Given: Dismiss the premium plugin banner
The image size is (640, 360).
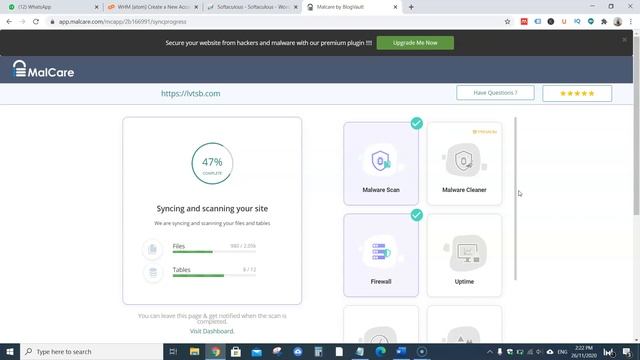Looking at the screenshot, I should coord(624,40).
